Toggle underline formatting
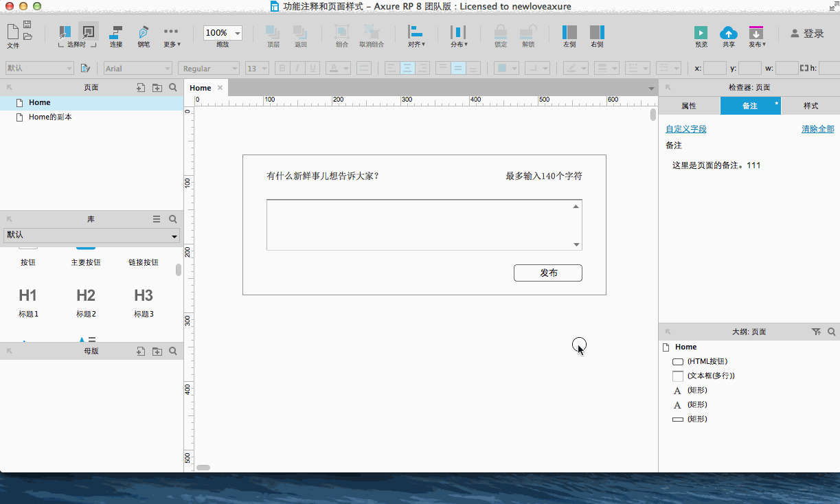 313,68
